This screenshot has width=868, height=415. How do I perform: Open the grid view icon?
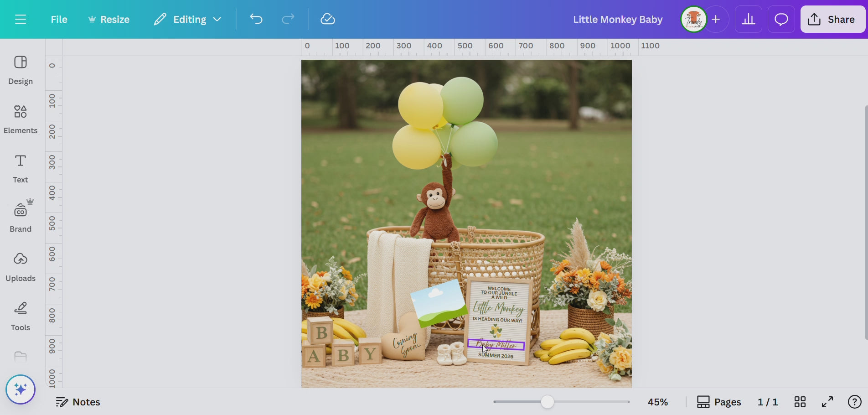(800, 402)
